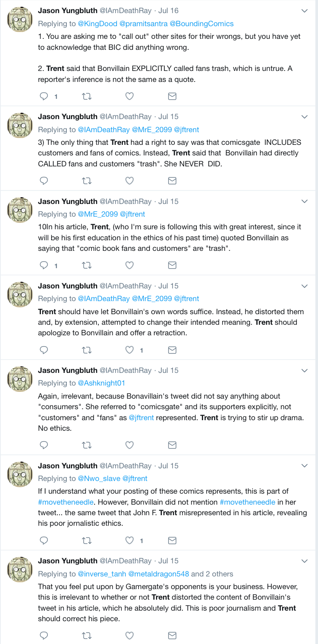
Task: Show the "and 2 others" reply recipients
Action: click(212, 574)
